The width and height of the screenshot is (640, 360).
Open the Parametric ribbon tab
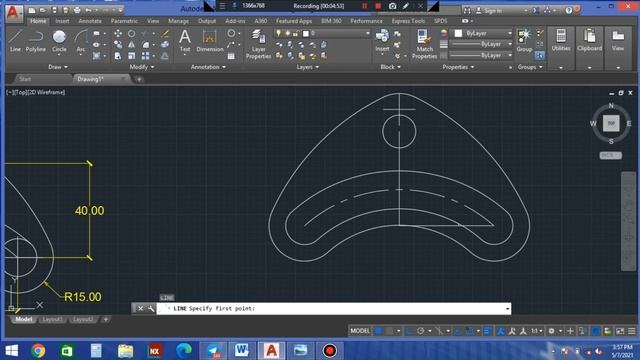coord(124,21)
